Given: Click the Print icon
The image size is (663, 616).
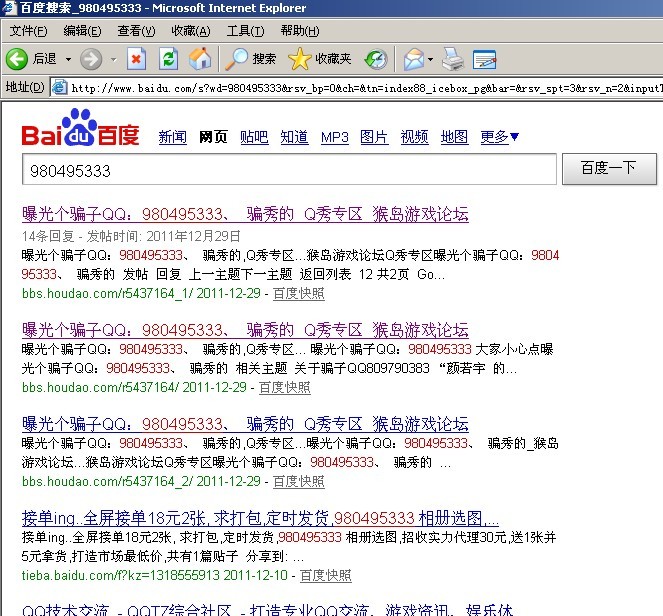Looking at the screenshot, I should [453, 59].
